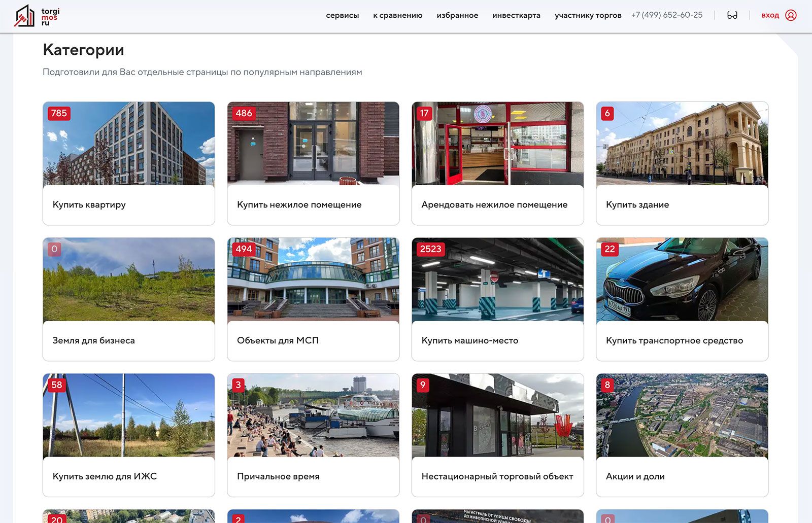Click the black kiosk pavilion photo
This screenshot has height=523, width=812.
click(498, 415)
